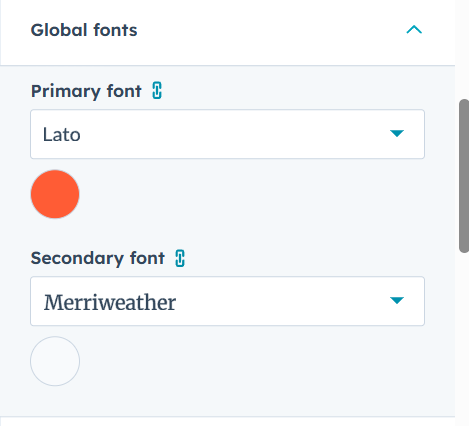
Task: Select the Merriweather text in font selector
Action: coord(110,302)
